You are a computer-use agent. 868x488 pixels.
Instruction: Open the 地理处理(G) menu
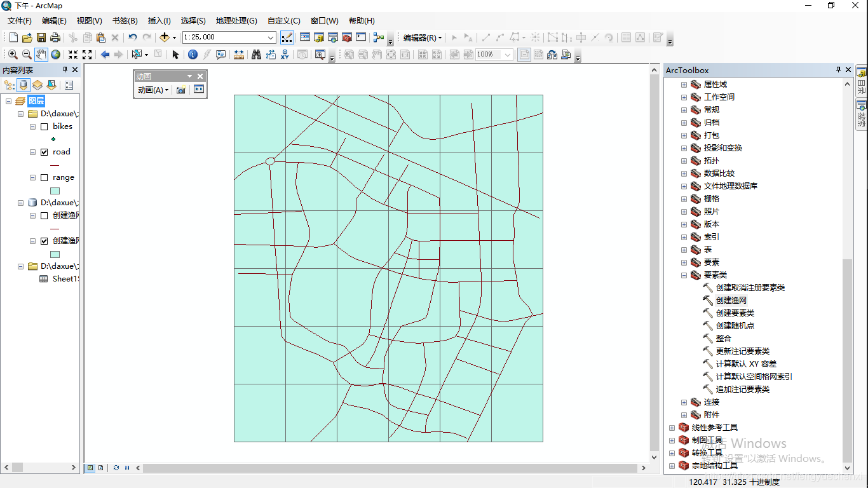coord(236,21)
